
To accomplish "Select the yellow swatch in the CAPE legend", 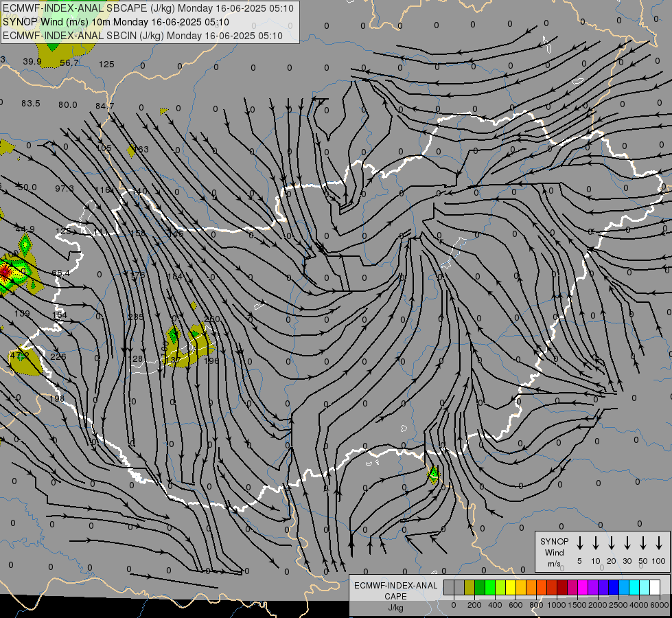I will [511, 588].
